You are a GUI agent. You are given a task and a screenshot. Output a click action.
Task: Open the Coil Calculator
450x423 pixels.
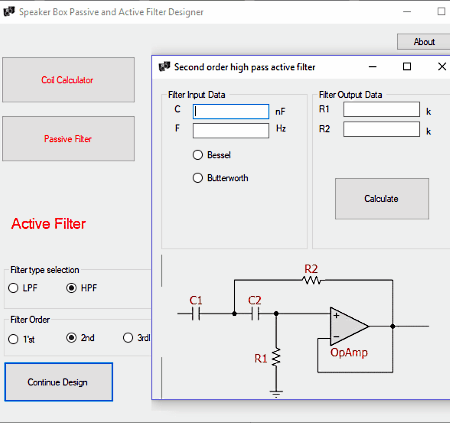click(x=68, y=80)
